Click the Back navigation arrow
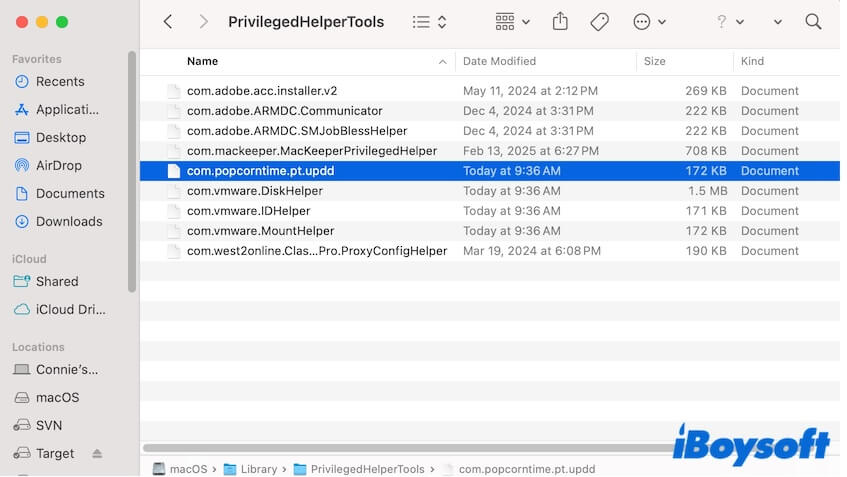This screenshot has width=847, height=477. click(x=168, y=22)
